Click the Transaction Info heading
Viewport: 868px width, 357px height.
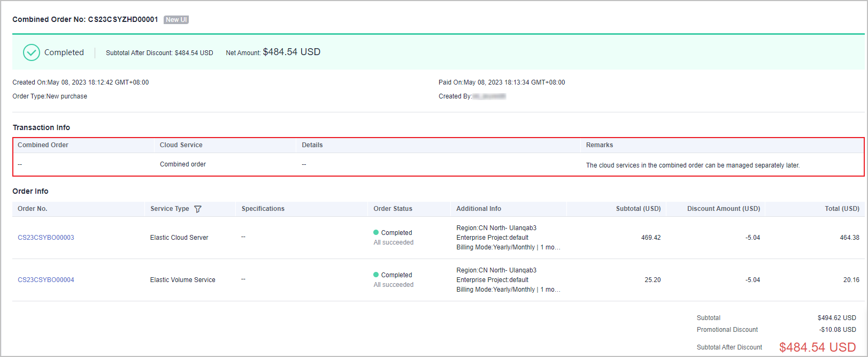(x=41, y=127)
